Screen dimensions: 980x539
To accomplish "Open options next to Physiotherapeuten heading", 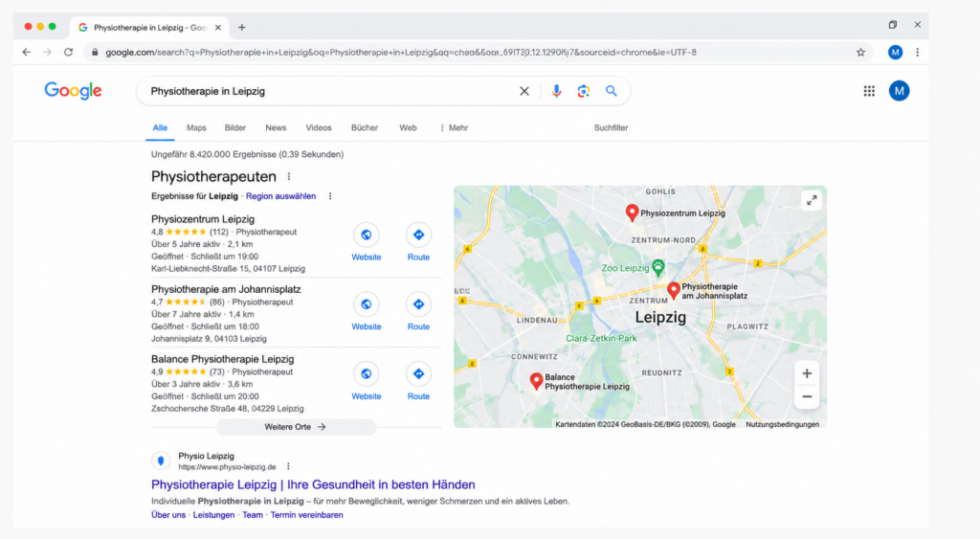I will (289, 177).
